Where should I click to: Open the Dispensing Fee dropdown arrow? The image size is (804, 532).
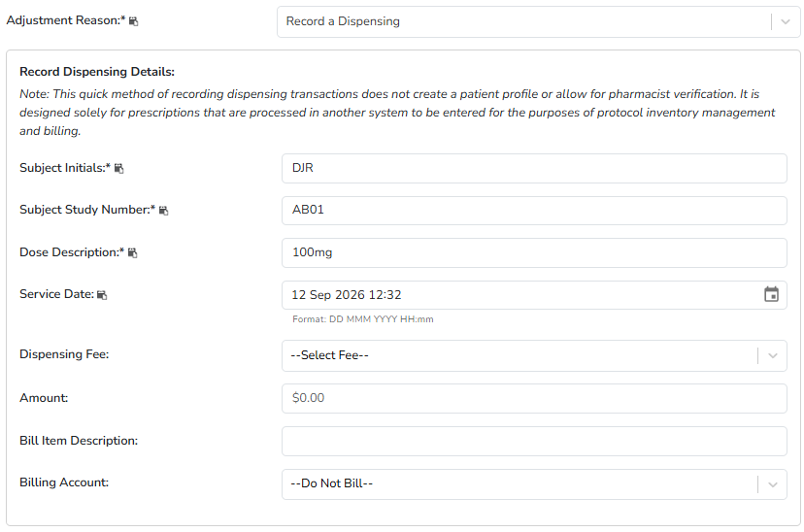tap(773, 355)
